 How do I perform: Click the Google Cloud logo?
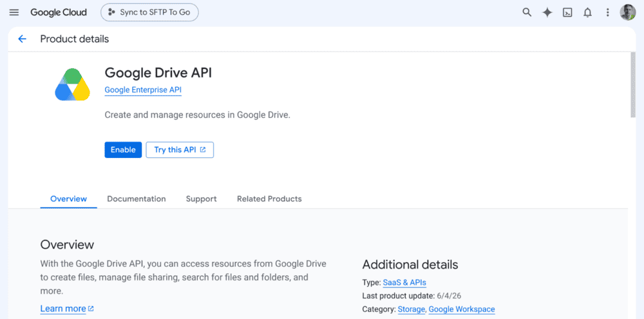coord(59,12)
